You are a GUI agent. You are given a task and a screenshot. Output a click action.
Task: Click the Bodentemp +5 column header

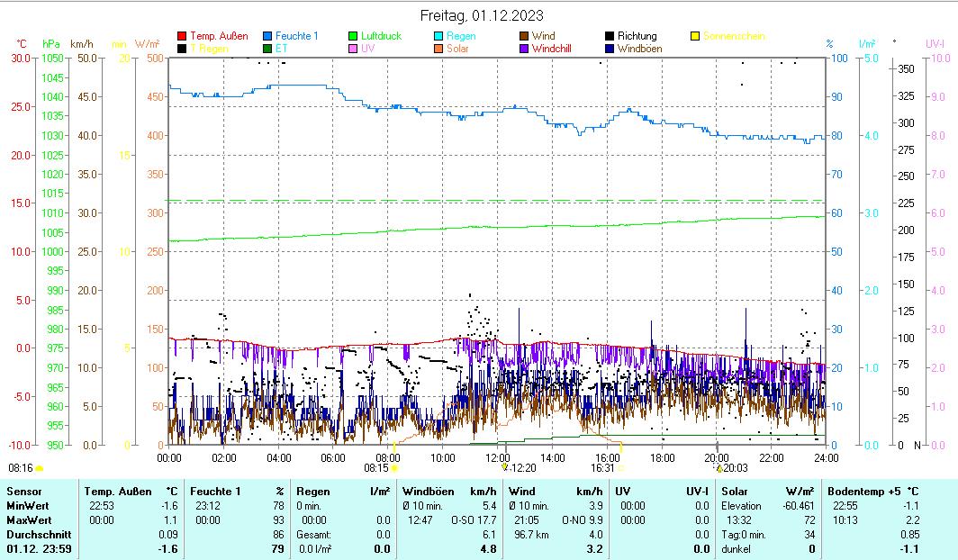[x=860, y=492]
